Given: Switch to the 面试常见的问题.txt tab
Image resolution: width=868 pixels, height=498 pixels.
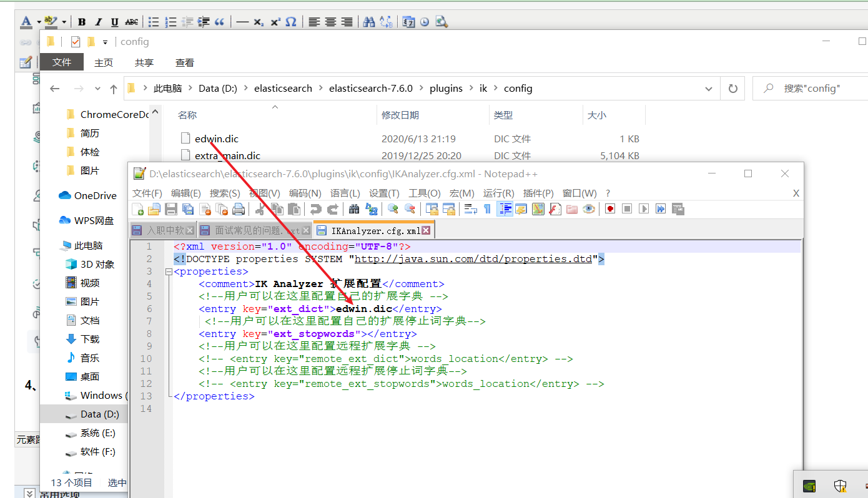Looking at the screenshot, I should 255,230.
